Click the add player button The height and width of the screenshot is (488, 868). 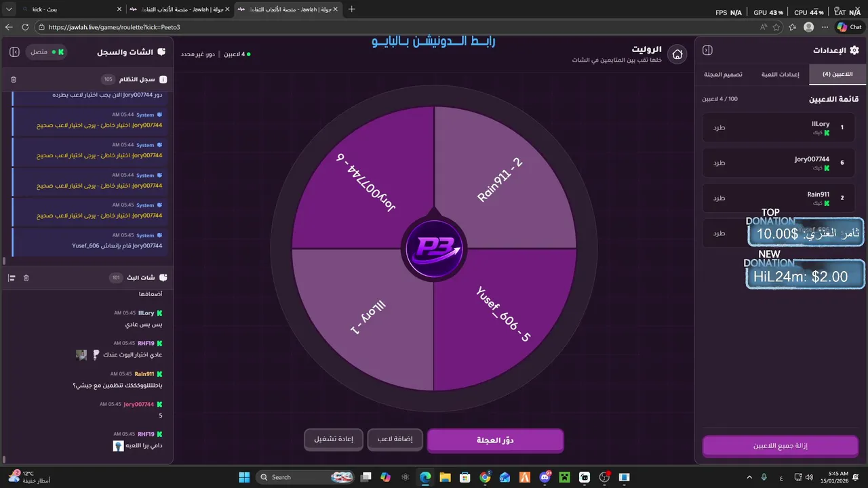point(395,439)
